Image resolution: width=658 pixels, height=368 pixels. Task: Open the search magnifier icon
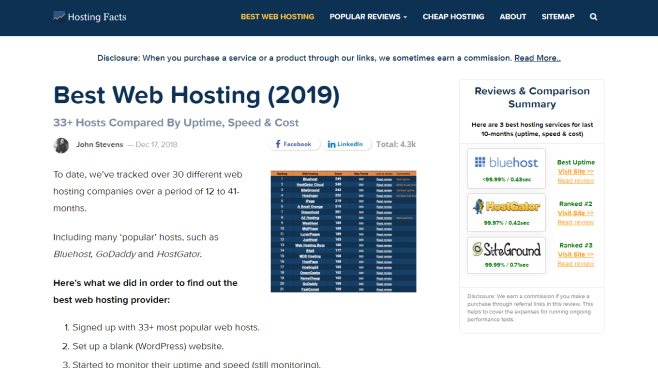[593, 17]
